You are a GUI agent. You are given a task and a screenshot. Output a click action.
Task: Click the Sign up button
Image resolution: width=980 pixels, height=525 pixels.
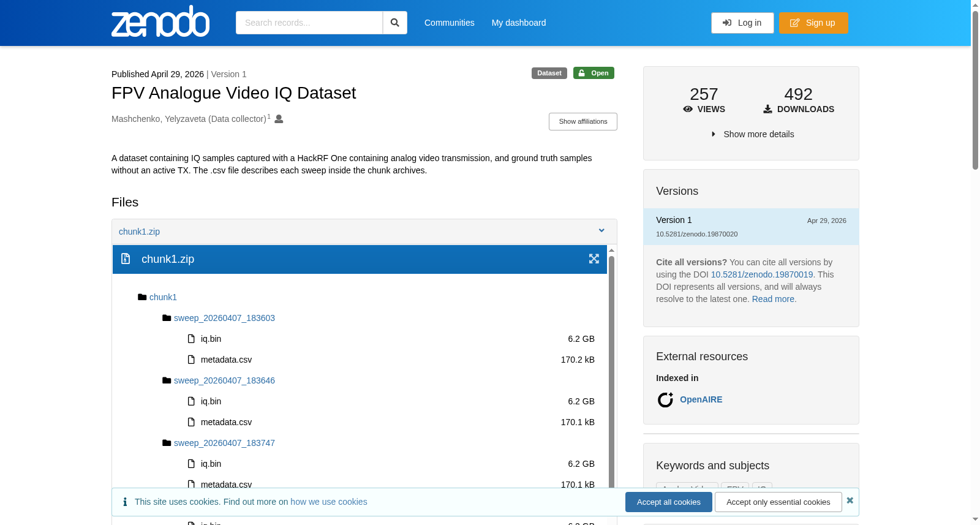coord(813,23)
